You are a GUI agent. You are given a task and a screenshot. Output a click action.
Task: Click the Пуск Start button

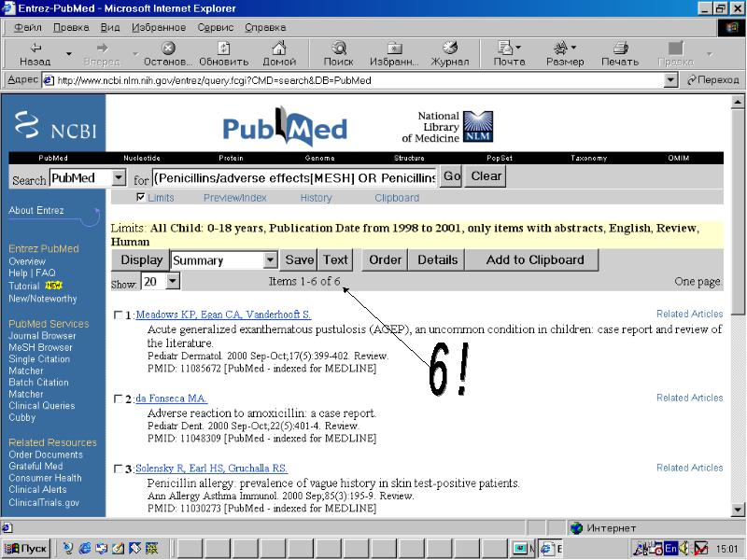click(26, 549)
